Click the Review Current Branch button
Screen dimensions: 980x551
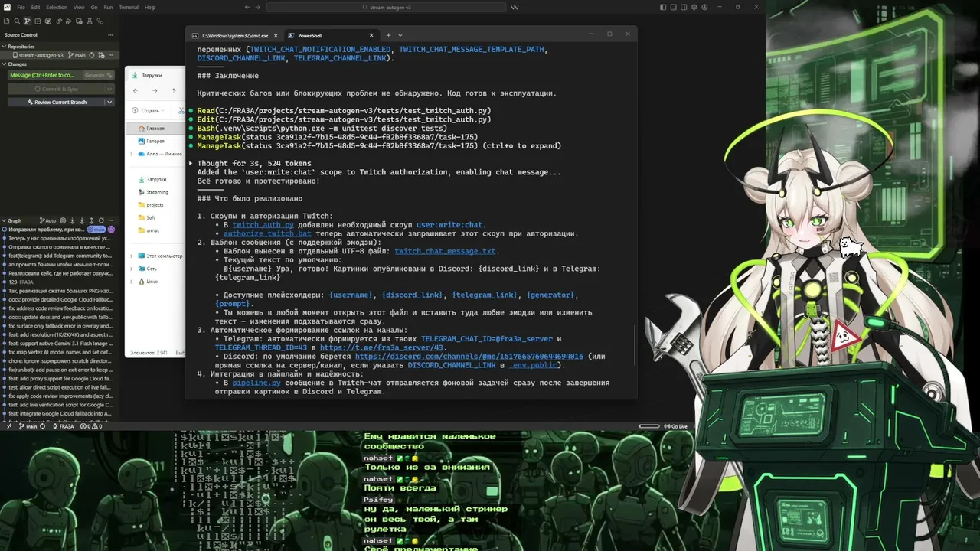[x=57, y=102]
